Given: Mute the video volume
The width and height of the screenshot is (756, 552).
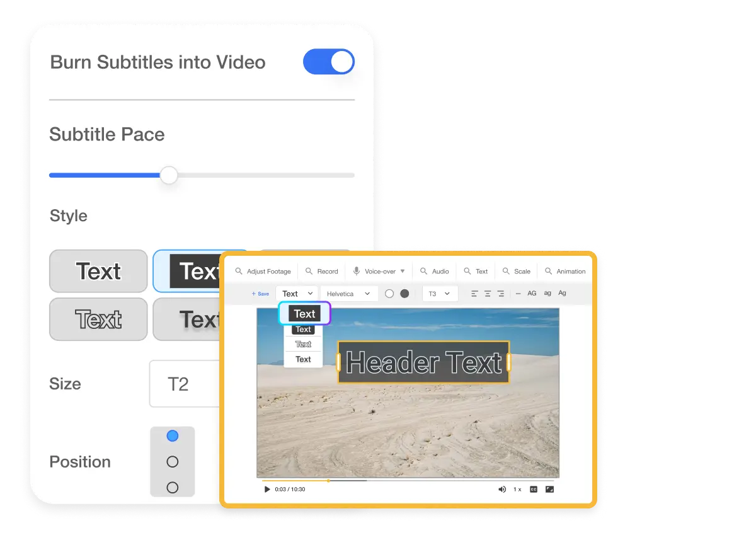Looking at the screenshot, I should [x=502, y=489].
